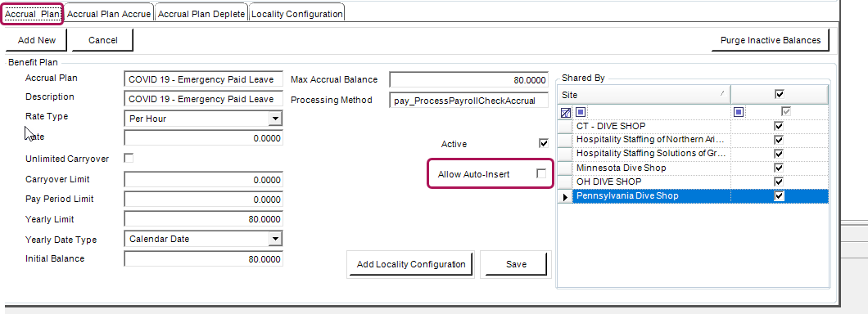Uncheck the Shared By header select-all checkbox
Viewport: 868px width, 314px height.
[x=780, y=95]
